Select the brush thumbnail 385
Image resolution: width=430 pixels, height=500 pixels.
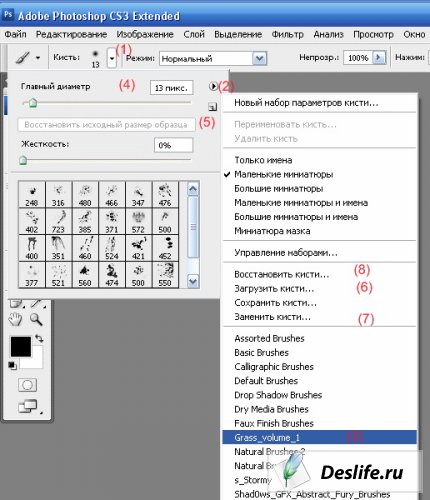(x=85, y=221)
